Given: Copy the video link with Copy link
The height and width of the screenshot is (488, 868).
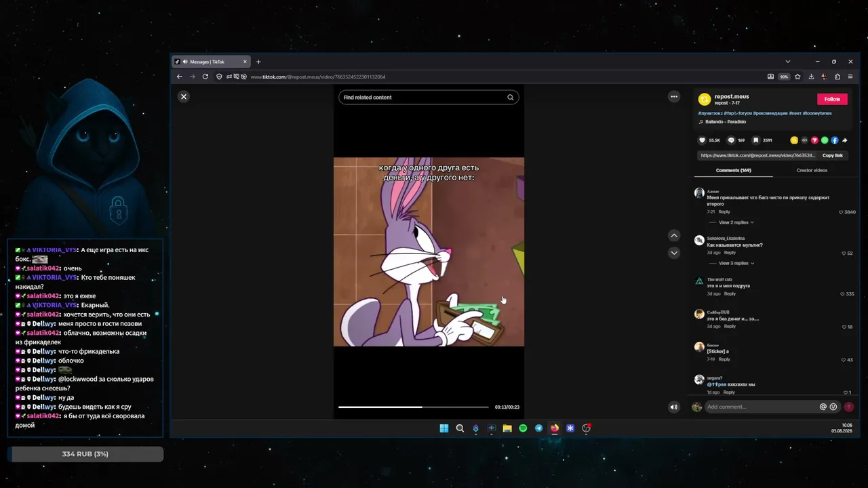Looking at the screenshot, I should 833,155.
